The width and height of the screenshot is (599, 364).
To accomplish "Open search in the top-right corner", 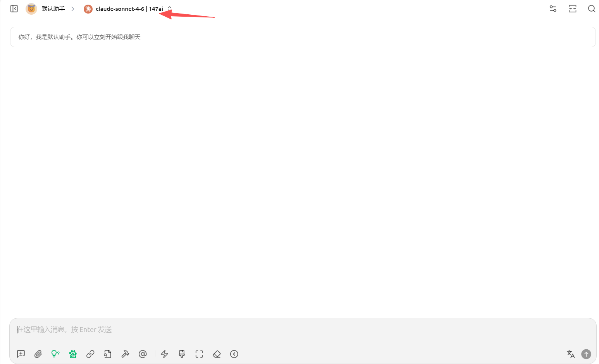I will pos(591,9).
